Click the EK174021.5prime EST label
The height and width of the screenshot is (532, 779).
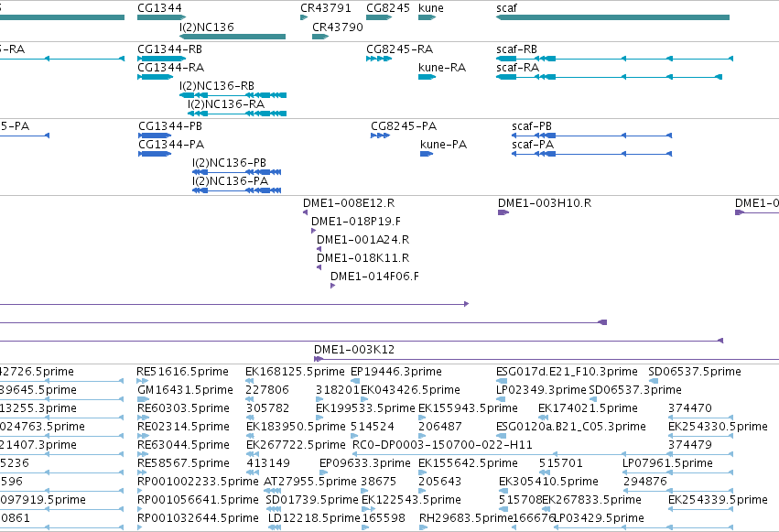pyautogui.click(x=588, y=407)
